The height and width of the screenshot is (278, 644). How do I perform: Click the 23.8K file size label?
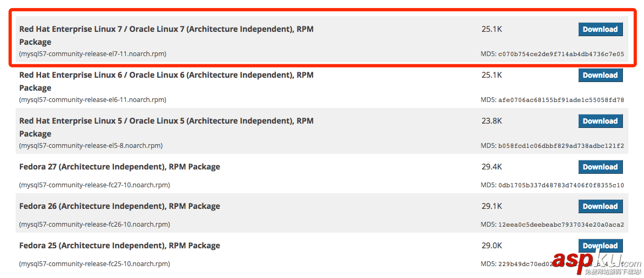[491, 121]
